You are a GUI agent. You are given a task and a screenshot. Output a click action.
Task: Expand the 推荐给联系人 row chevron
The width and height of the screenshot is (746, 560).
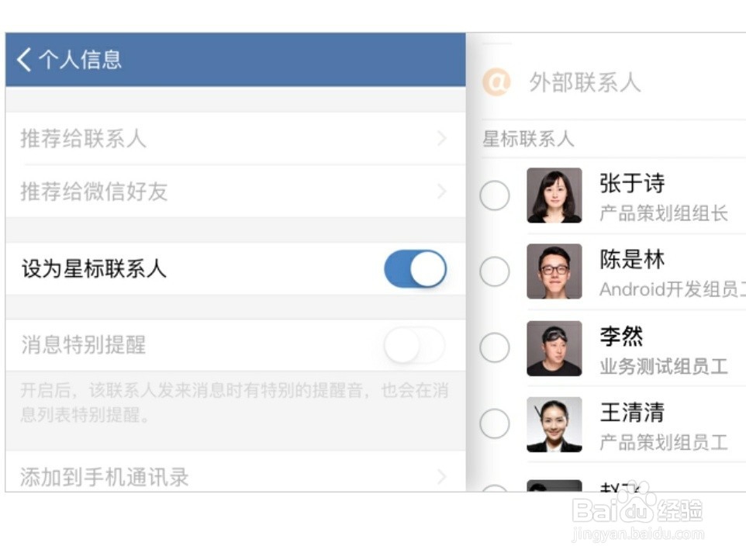click(x=441, y=139)
